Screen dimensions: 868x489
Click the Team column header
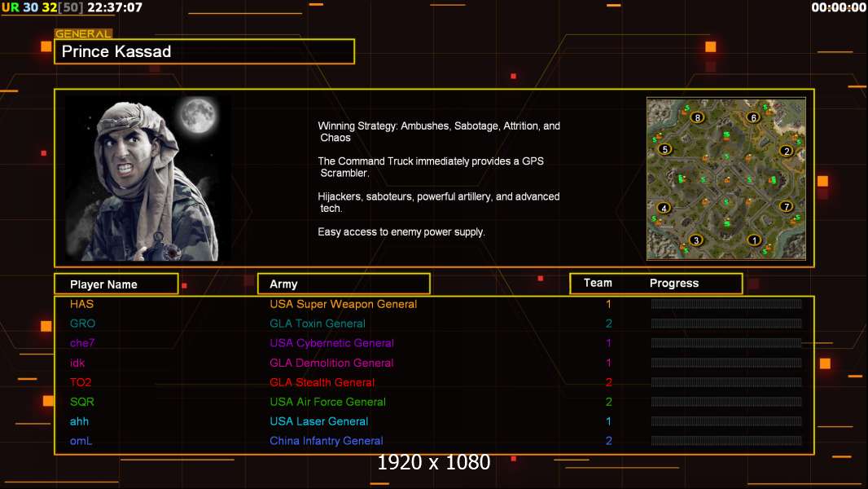(598, 283)
